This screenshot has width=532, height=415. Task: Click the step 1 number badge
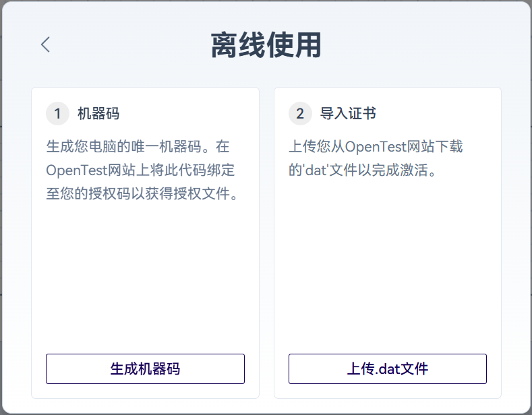tap(57, 114)
